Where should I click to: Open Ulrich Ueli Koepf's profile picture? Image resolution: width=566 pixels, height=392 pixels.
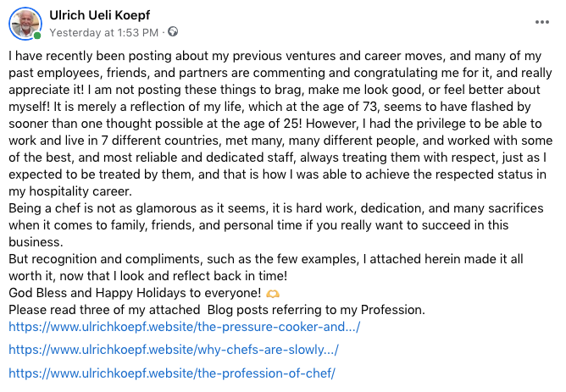pos(25,23)
